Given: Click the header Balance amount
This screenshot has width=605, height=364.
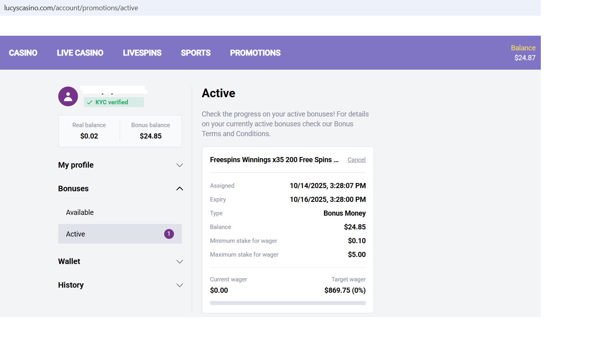Looking at the screenshot, I should point(524,58).
